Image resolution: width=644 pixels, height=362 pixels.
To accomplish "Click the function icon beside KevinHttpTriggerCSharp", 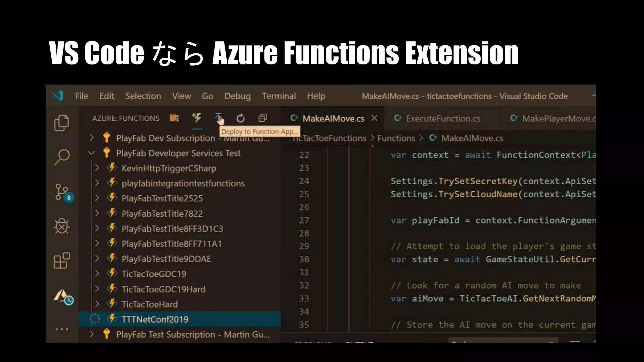I will pyautogui.click(x=112, y=167).
